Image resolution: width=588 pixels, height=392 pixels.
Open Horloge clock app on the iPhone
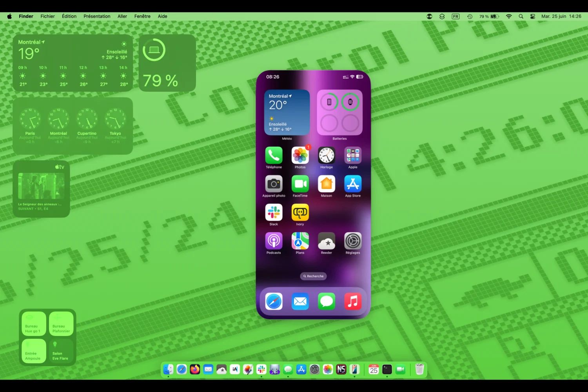(x=327, y=156)
